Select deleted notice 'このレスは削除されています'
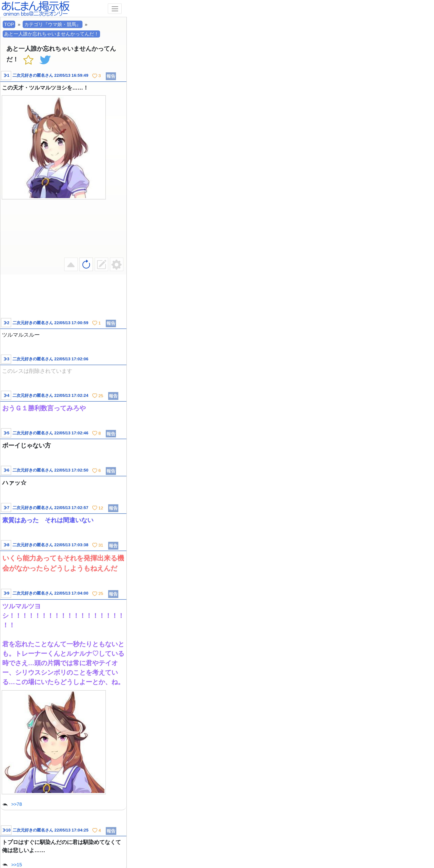434x868 pixels. point(37,371)
